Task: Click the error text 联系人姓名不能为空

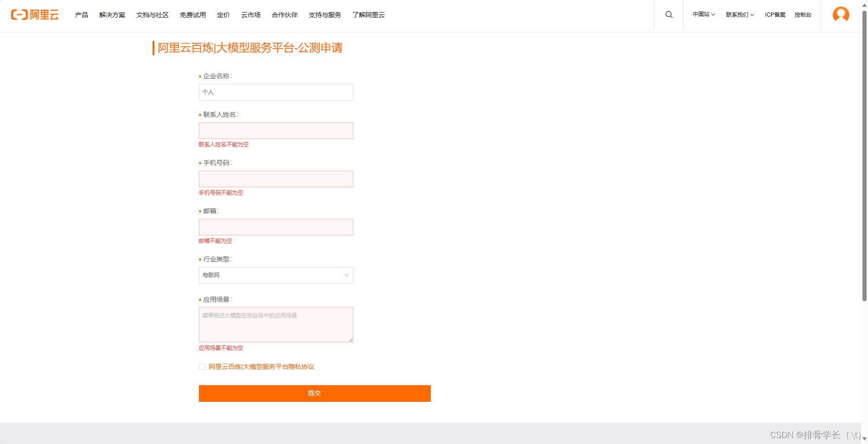Action: (x=224, y=145)
